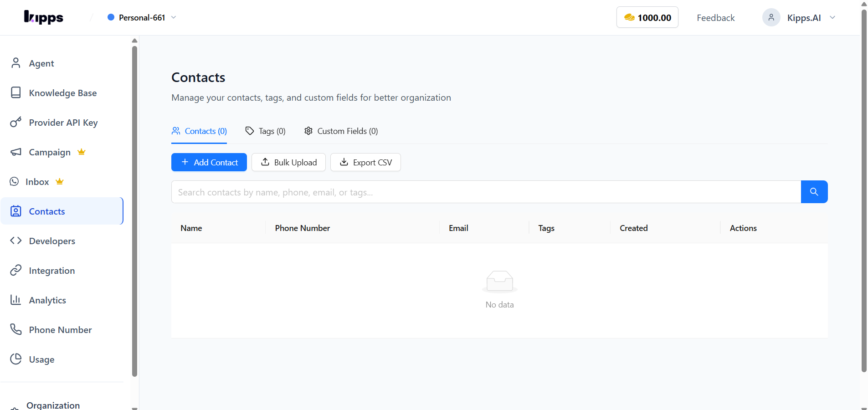This screenshot has height=410, width=868.
Task: Open the Feedback link
Action: tap(715, 17)
